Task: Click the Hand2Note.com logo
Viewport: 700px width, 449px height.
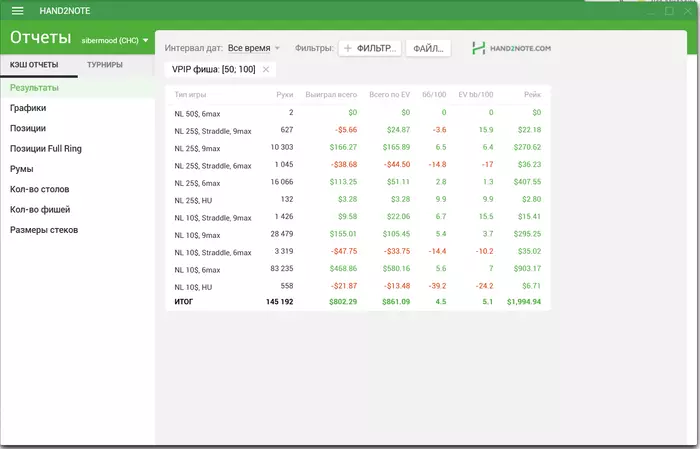Action: [511, 48]
